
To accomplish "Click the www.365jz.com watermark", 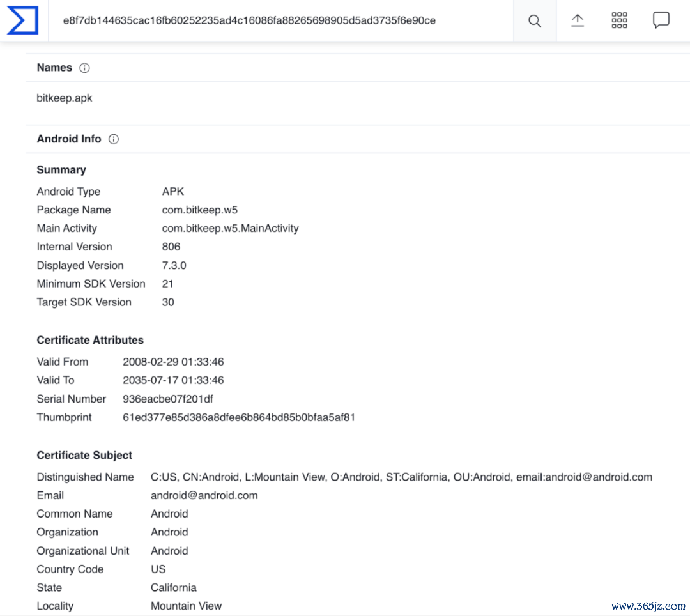I will [648, 606].
